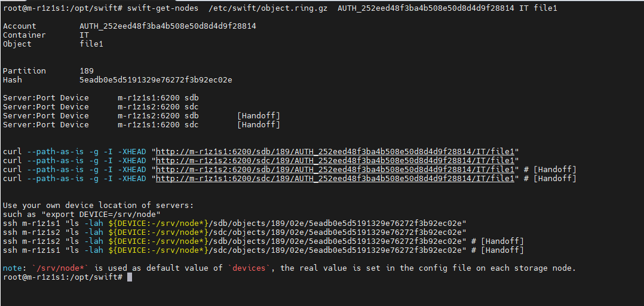The image size is (644, 306).
Task: Click the red `devices` word in the note
Action: coord(249,268)
